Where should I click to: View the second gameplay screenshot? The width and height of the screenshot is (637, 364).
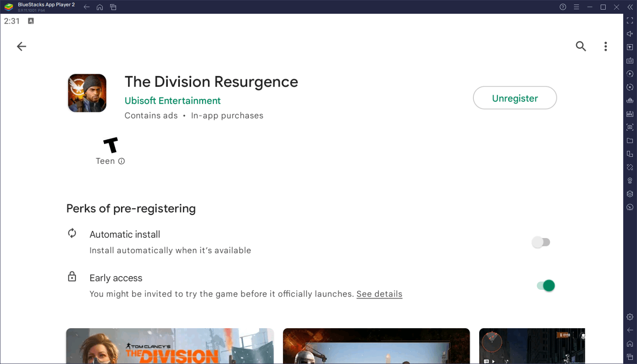point(376,346)
